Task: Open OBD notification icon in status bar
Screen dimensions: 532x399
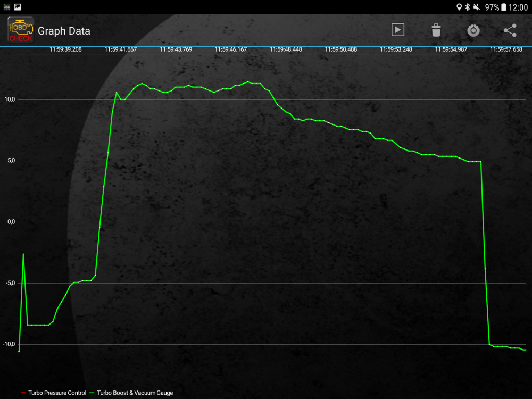Action: pyautogui.click(x=7, y=7)
